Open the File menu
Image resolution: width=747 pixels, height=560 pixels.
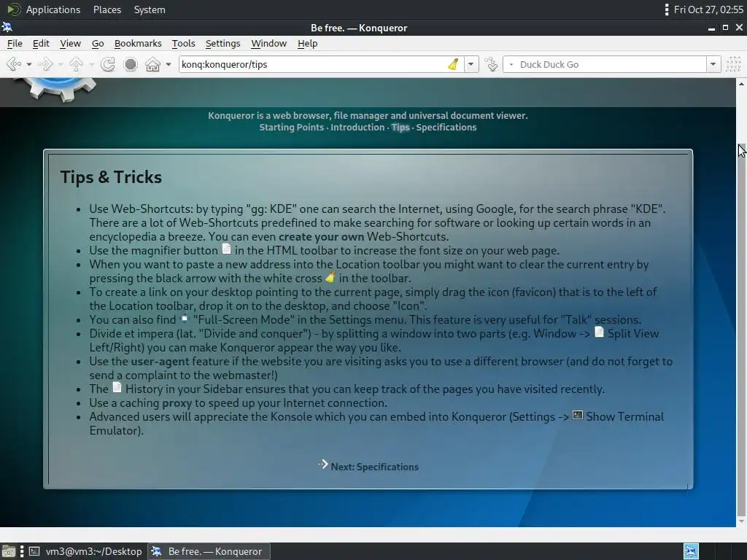pos(15,43)
